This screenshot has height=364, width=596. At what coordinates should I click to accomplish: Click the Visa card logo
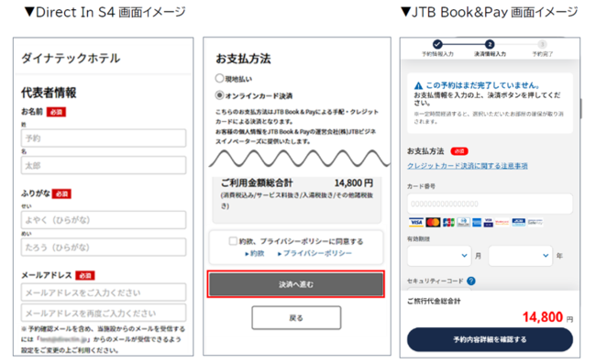coord(416,222)
